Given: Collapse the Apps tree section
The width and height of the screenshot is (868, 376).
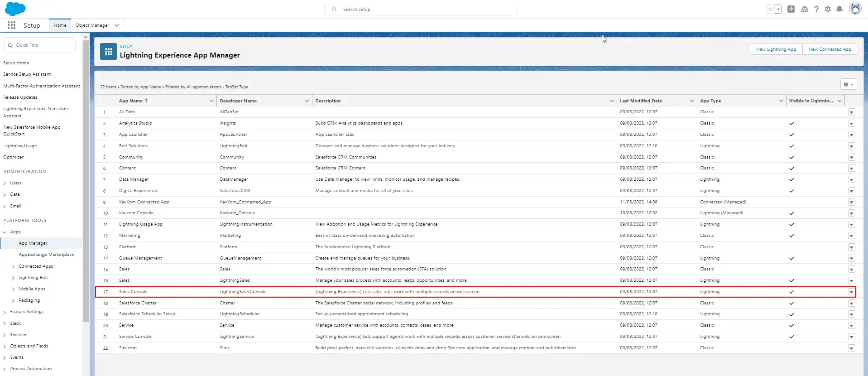Looking at the screenshot, I should [5, 232].
